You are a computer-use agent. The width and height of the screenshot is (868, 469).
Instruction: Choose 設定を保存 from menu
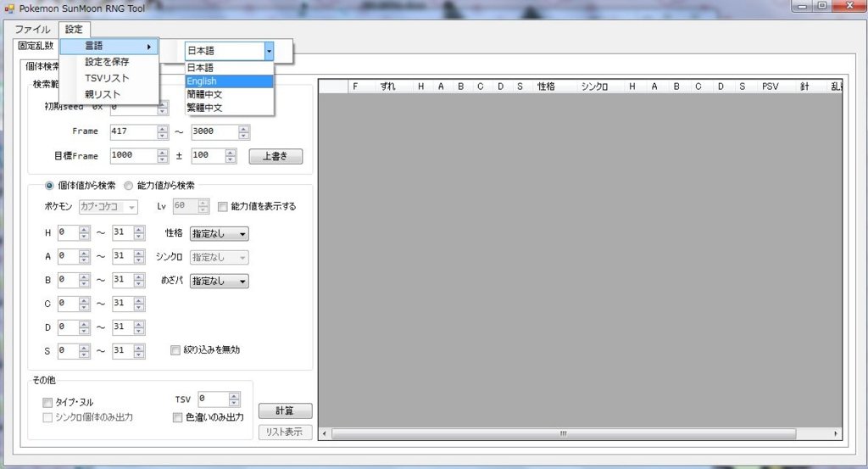coord(109,62)
